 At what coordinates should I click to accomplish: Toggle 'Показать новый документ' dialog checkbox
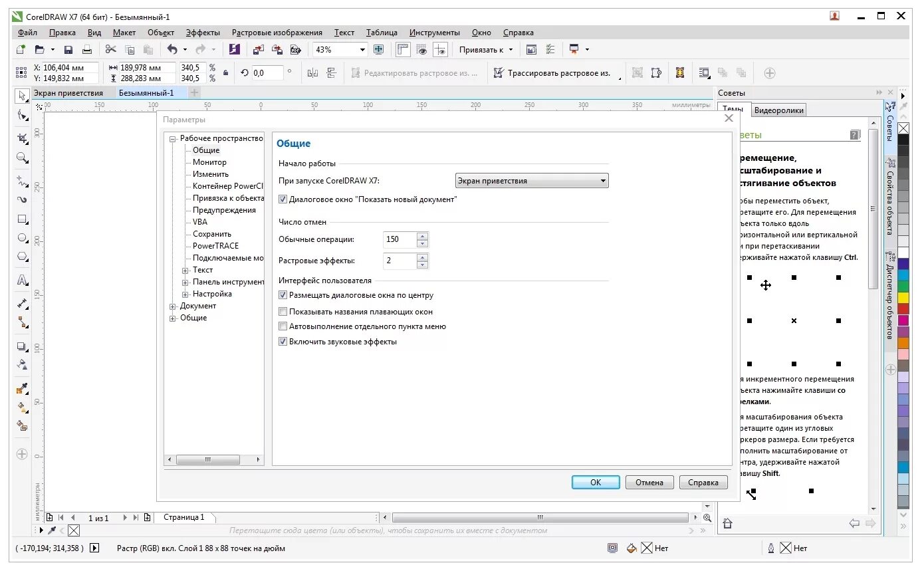click(283, 199)
